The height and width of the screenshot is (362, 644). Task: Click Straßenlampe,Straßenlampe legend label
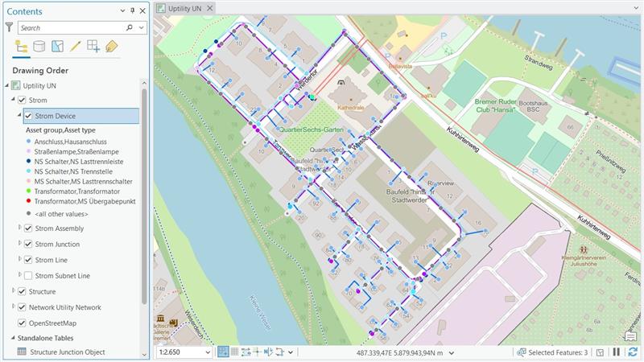click(76, 151)
